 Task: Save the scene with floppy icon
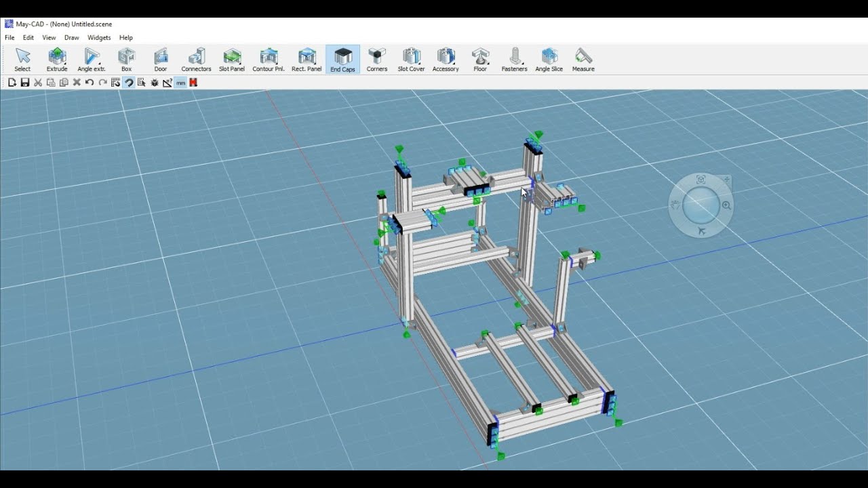[24, 83]
